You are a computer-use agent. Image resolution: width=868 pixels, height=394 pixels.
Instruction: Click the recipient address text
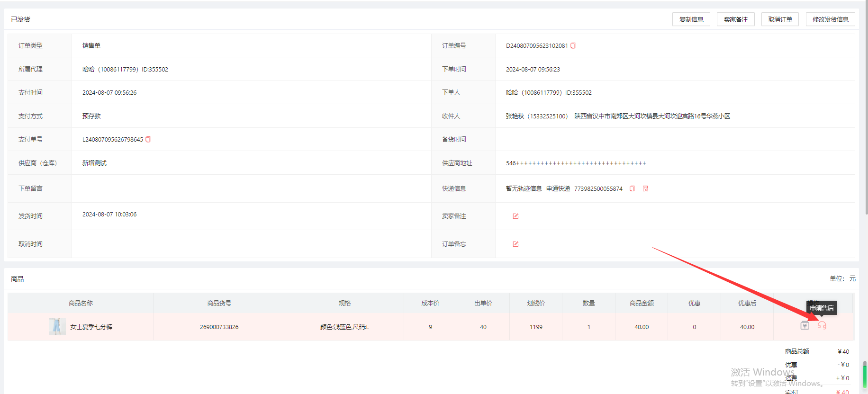[x=652, y=116]
